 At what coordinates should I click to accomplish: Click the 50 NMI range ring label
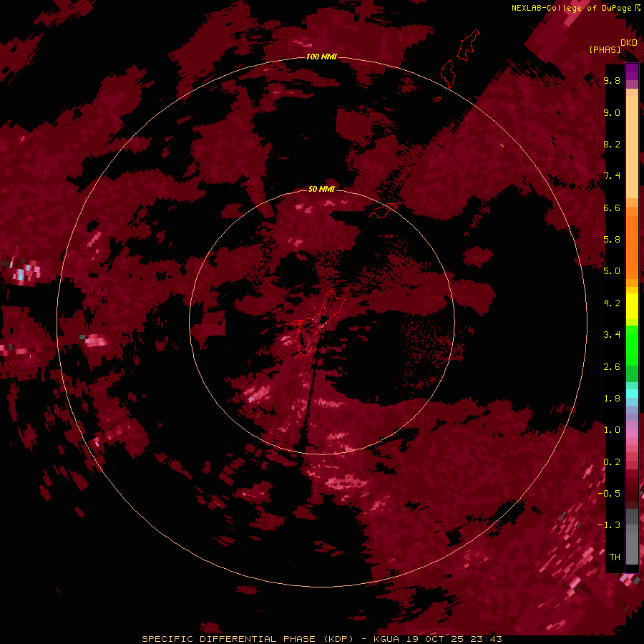coord(321,189)
